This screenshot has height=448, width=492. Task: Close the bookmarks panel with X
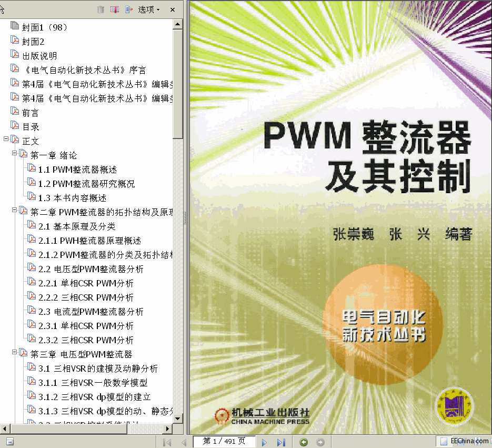(172, 9)
